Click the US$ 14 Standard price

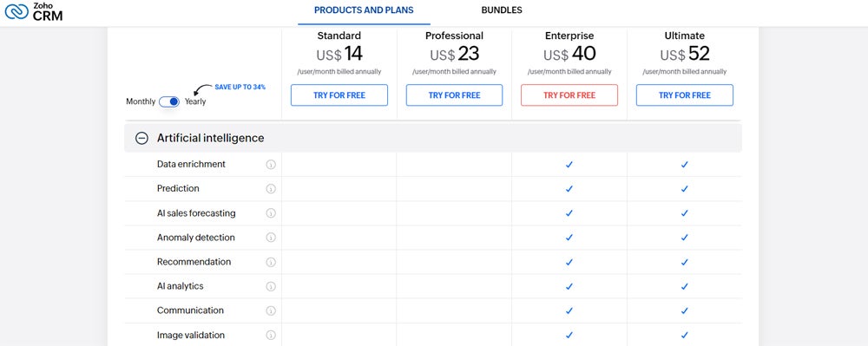point(339,54)
